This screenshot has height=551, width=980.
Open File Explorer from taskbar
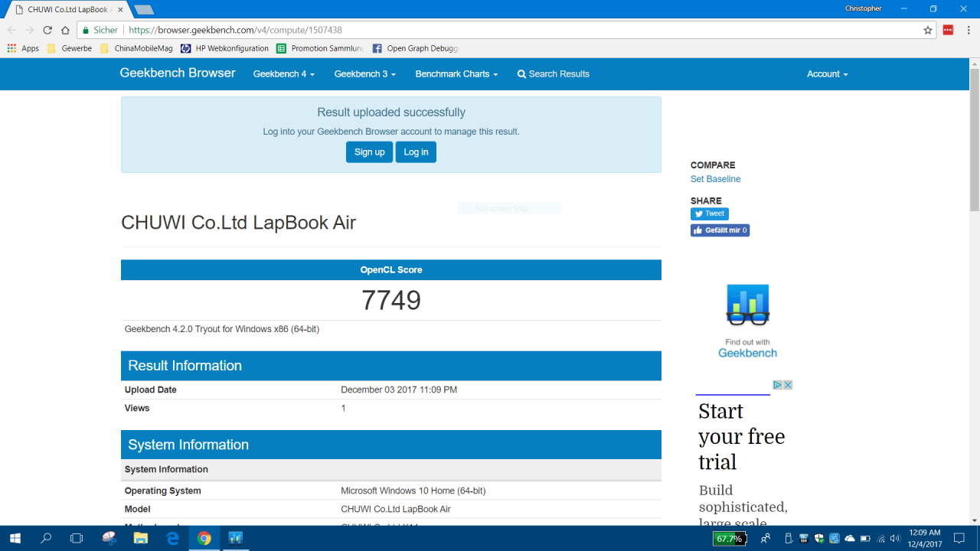[141, 538]
